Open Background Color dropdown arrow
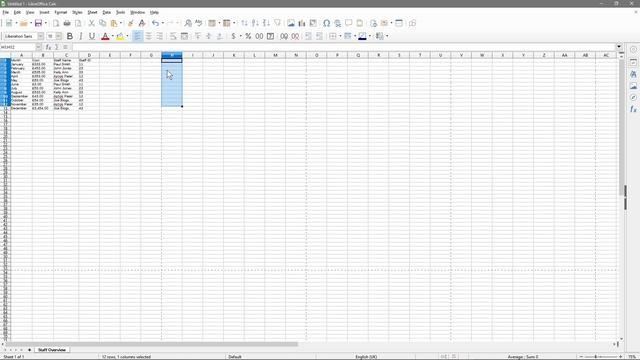This screenshot has height=360, width=640. [x=127, y=36]
